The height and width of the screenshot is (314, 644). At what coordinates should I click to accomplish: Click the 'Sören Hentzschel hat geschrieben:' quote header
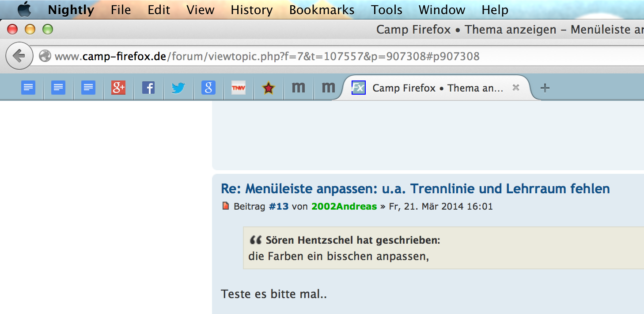click(353, 241)
